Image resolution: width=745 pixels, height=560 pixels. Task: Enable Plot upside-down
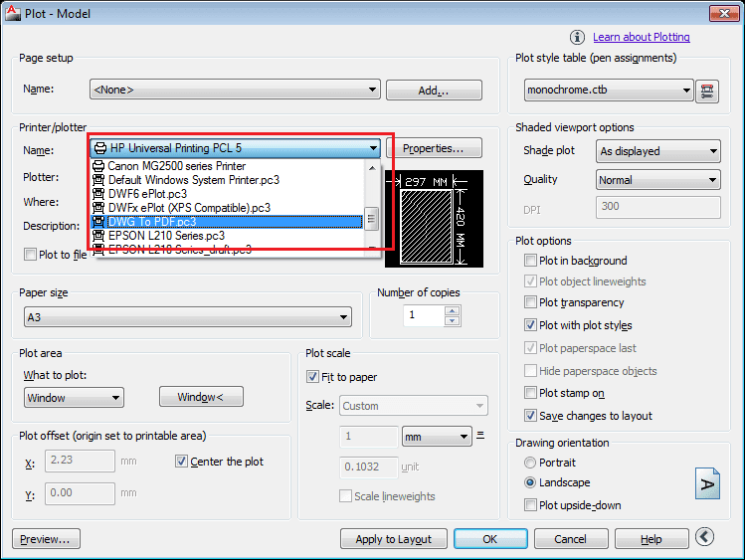coord(530,505)
